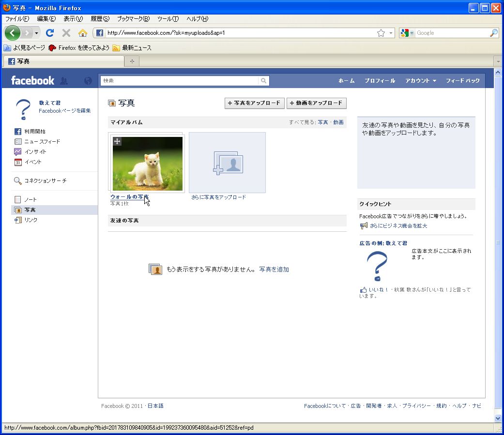Click the 写真を追加 link

tap(274, 270)
